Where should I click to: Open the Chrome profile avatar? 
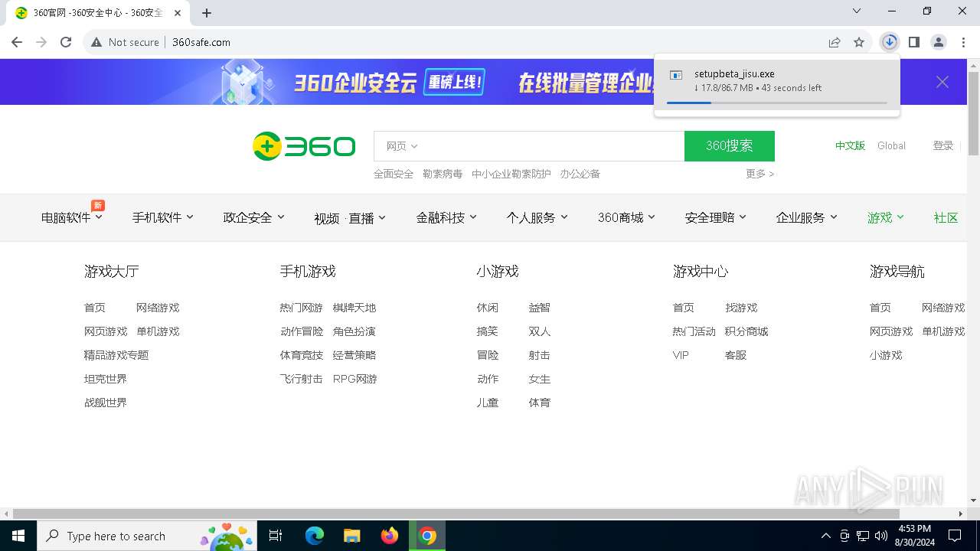pyautogui.click(x=938, y=42)
